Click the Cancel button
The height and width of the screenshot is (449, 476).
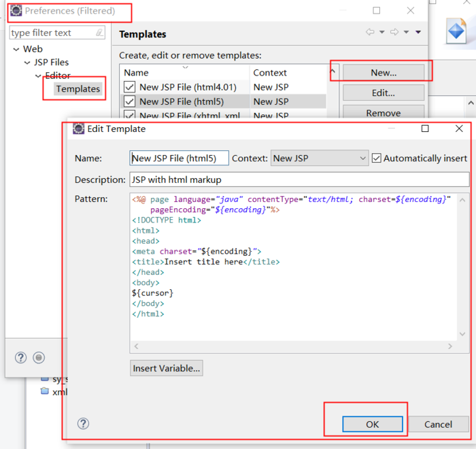[438, 424]
